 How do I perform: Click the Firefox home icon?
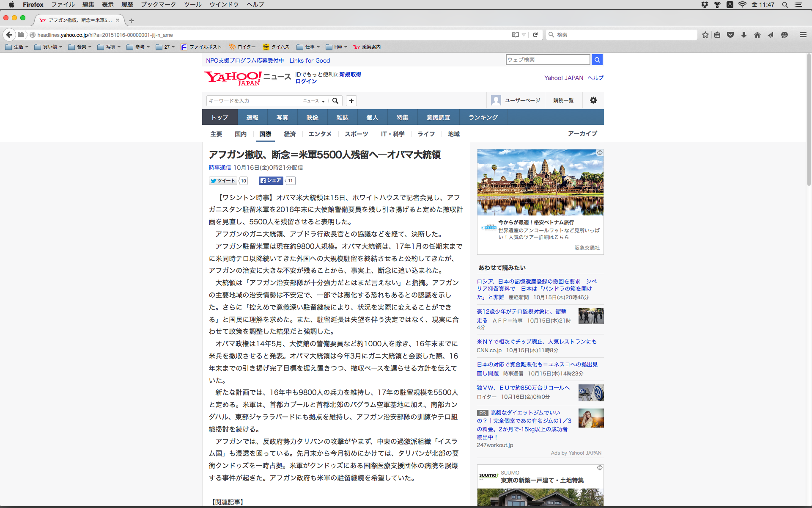click(757, 35)
